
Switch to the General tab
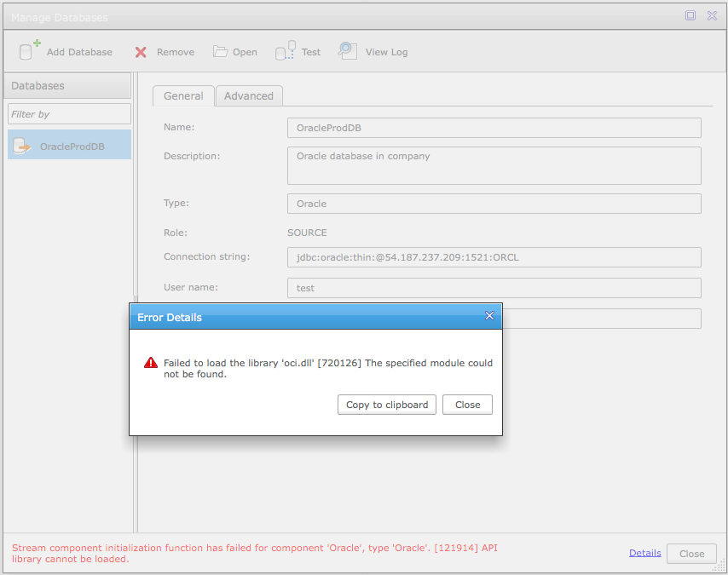click(x=183, y=96)
